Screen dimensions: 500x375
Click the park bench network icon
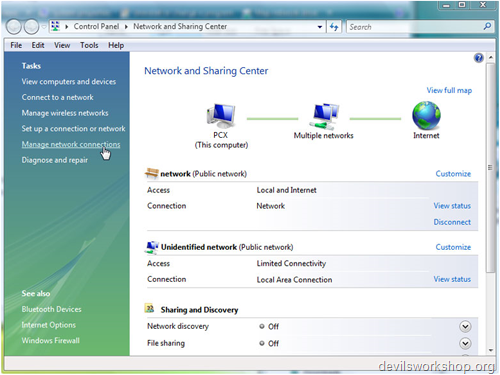(x=152, y=173)
